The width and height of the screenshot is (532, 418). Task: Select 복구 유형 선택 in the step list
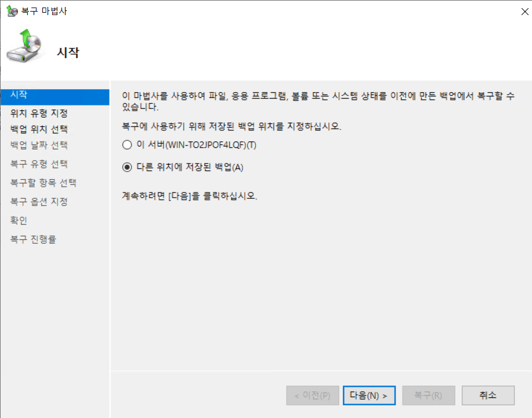[39, 164]
